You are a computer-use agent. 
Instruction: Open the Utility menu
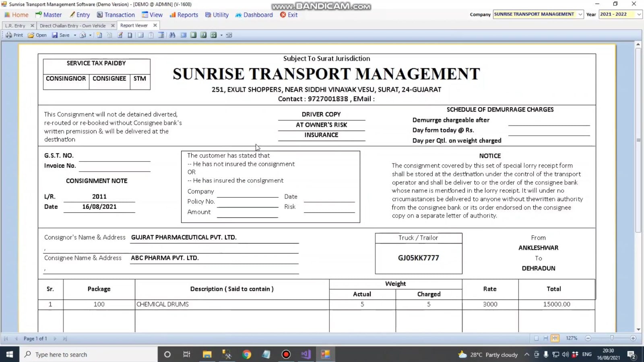(x=217, y=15)
